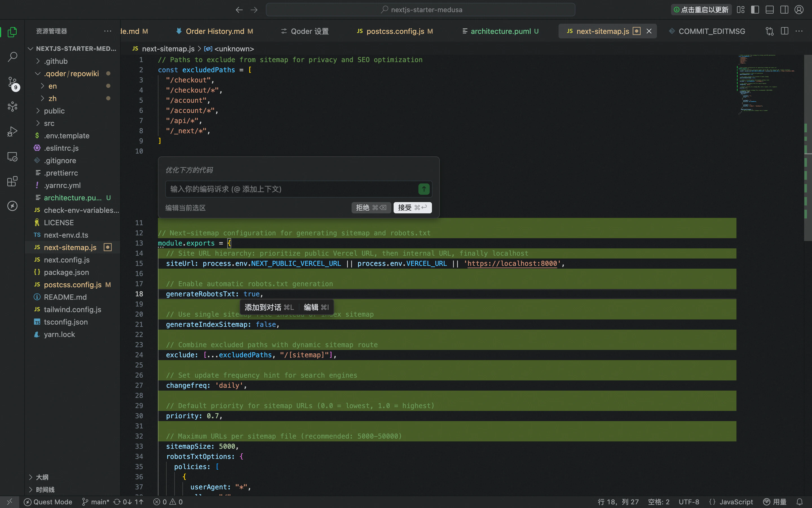Open the Explorer view in activity bar

(x=12, y=32)
